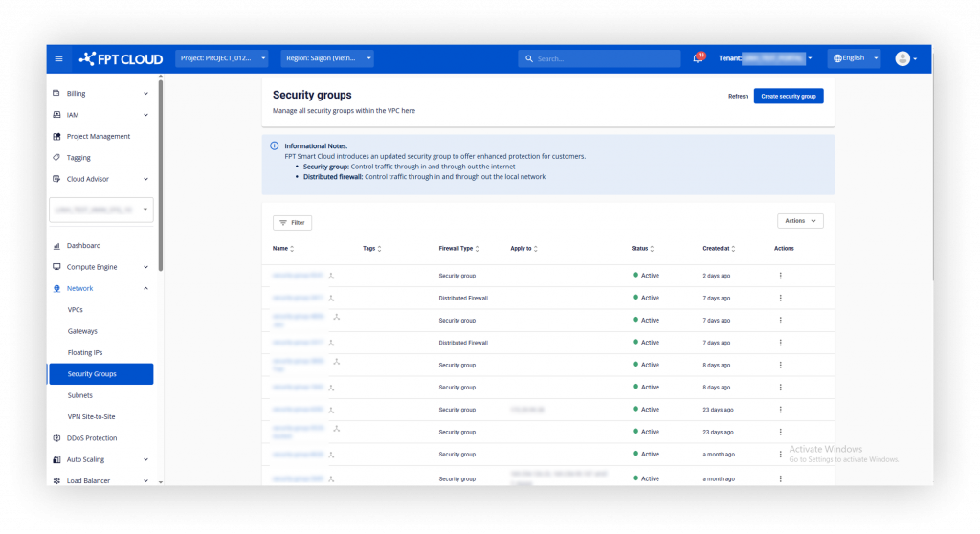Expand the table Actions dropdown
The height and width of the screenshot is (534, 980).
(800, 221)
